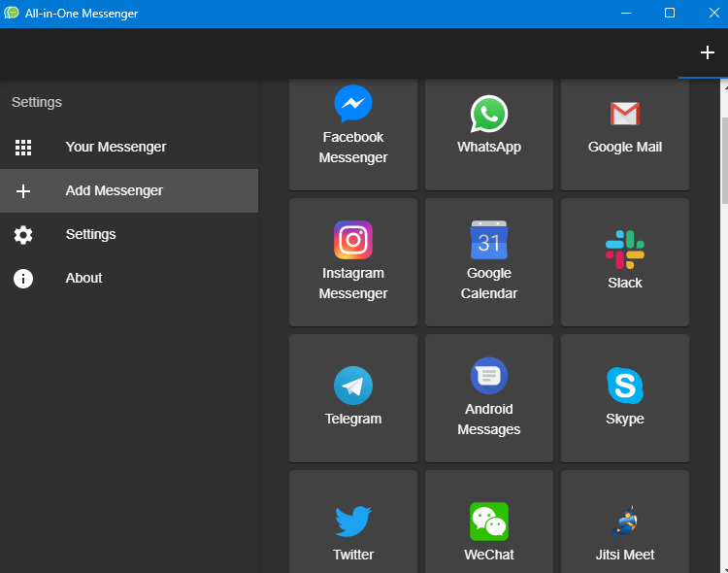
Task: Click the "Telegram" label text
Action: [353, 419]
